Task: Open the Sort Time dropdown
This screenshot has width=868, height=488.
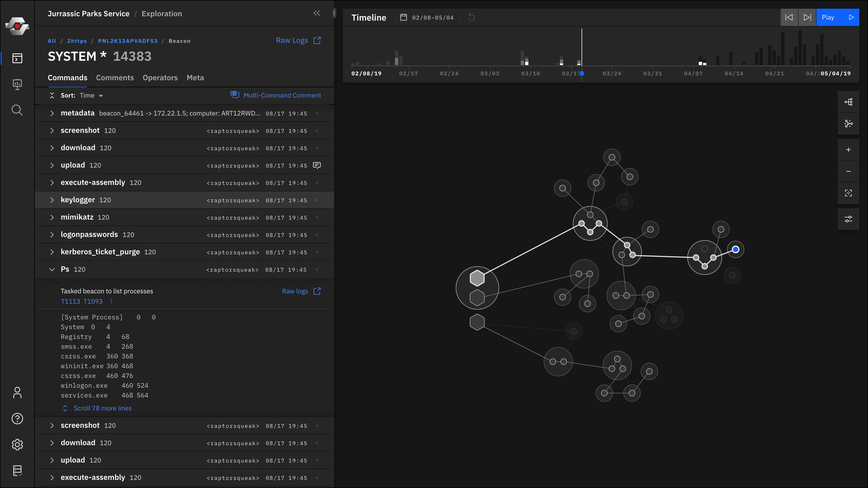Action: pos(91,96)
